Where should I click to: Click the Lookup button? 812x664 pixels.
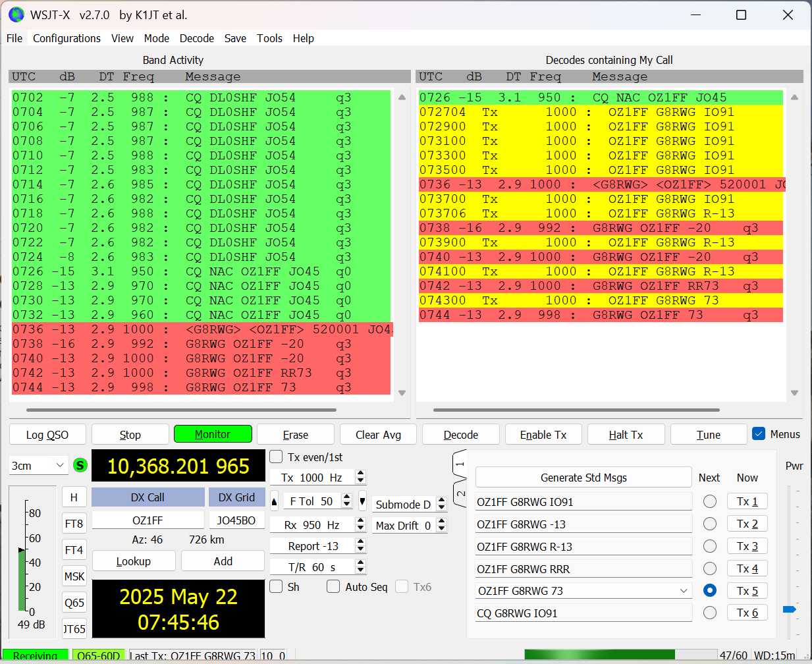pos(134,561)
